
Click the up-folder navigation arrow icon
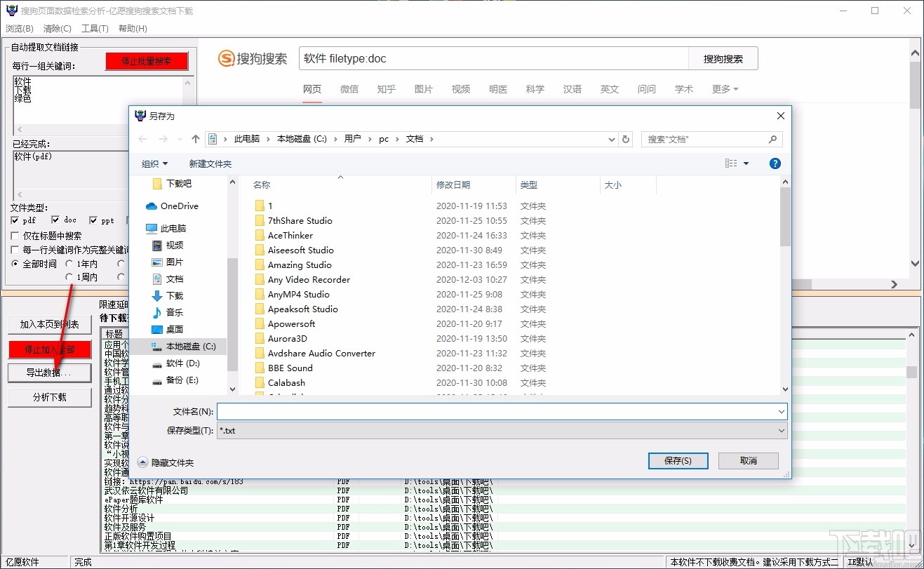tap(196, 139)
